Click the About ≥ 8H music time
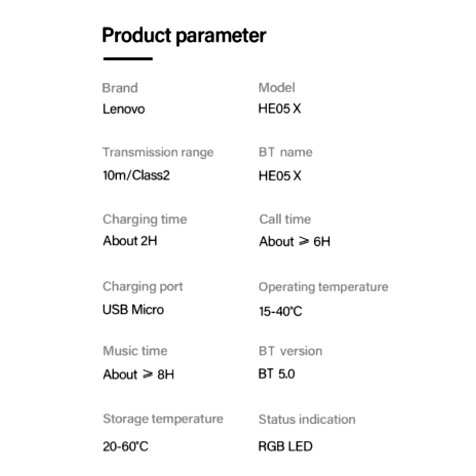The image size is (476, 476). (x=138, y=374)
